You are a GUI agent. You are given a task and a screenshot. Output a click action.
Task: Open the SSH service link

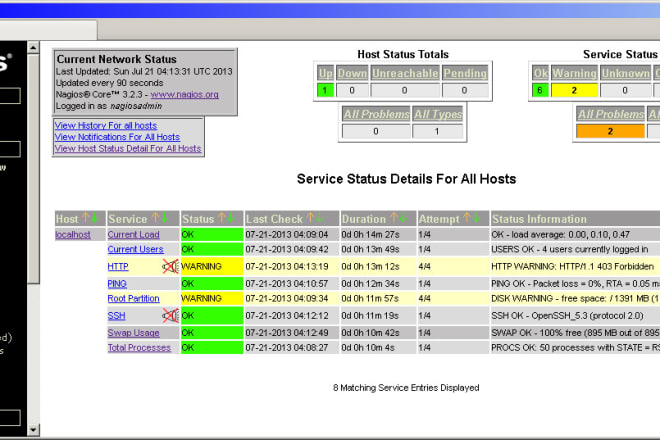click(x=117, y=316)
